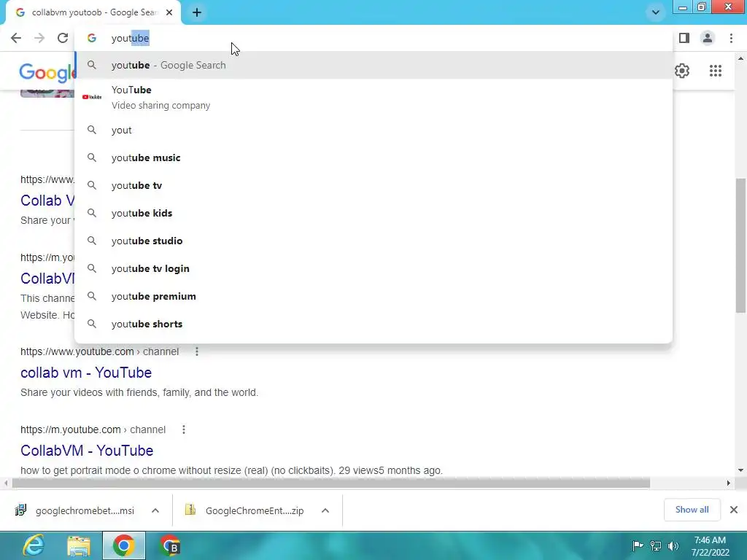
Task: Click search icon beside 'youtube music'
Action: [92, 157]
